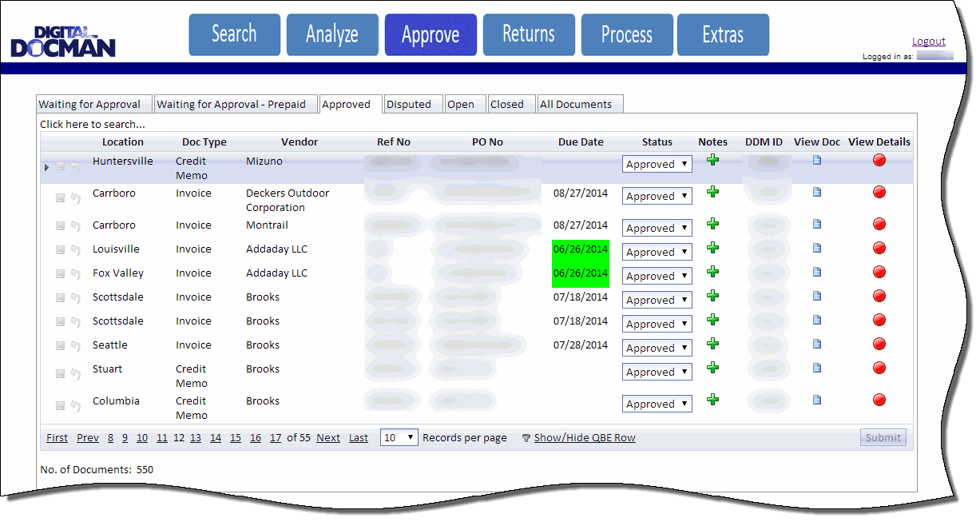Add a note to the Stuart credit memo

(x=712, y=368)
